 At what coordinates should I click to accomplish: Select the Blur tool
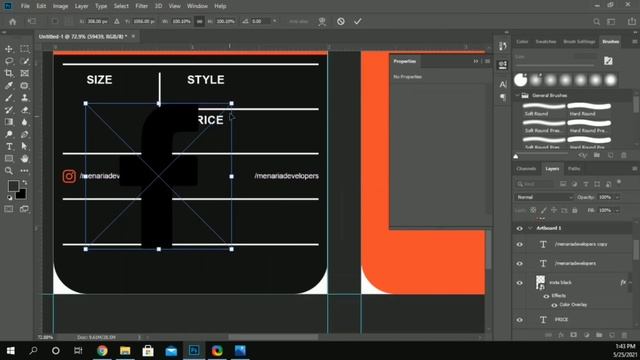(24, 122)
